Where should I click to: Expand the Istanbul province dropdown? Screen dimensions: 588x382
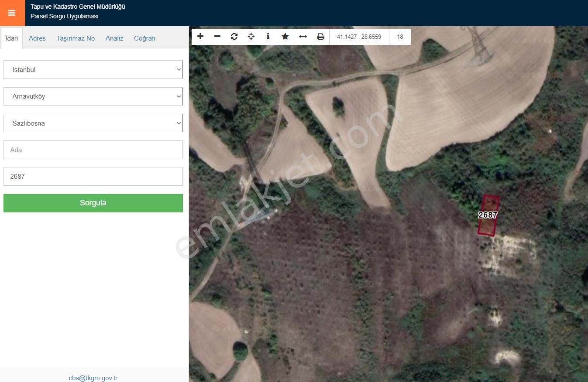93,70
